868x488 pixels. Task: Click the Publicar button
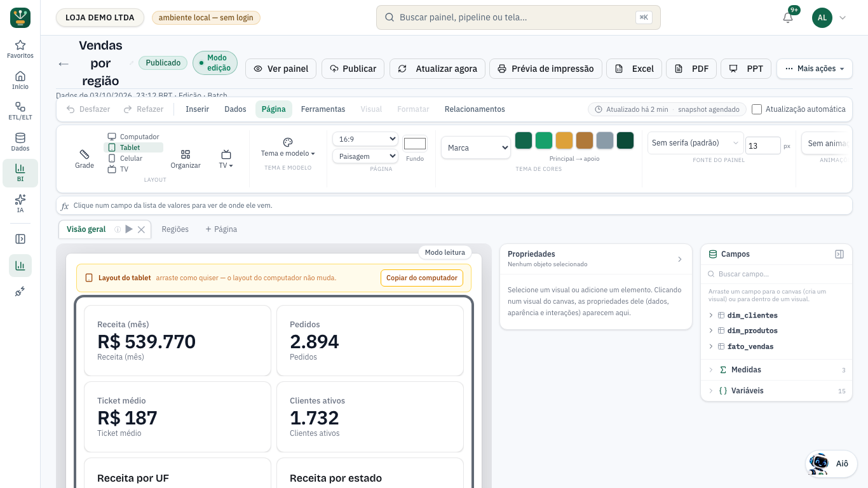click(x=353, y=69)
